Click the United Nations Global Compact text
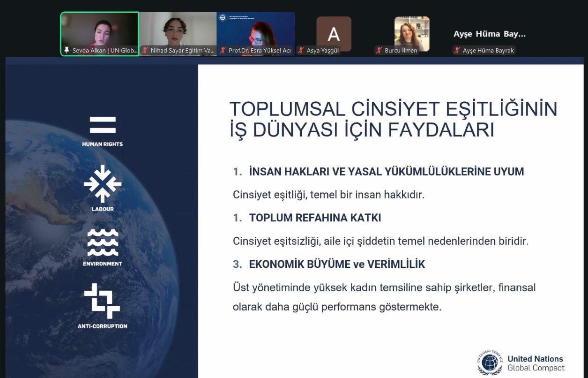The height and width of the screenshot is (378, 588). click(536, 363)
